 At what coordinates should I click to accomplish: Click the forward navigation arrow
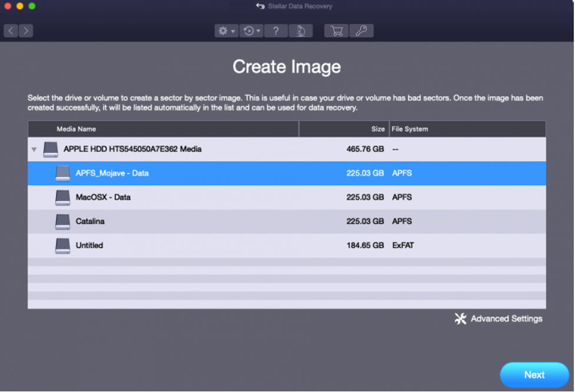tap(26, 31)
